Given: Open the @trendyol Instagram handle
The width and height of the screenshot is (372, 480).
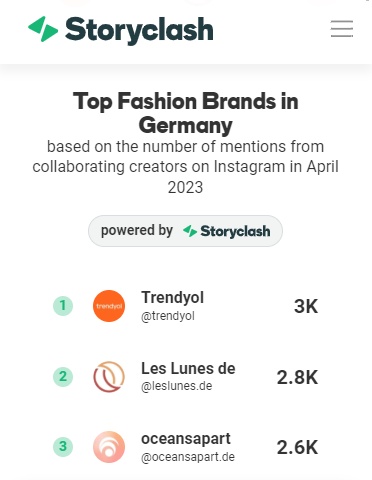Looking at the screenshot, I should tap(168, 316).
